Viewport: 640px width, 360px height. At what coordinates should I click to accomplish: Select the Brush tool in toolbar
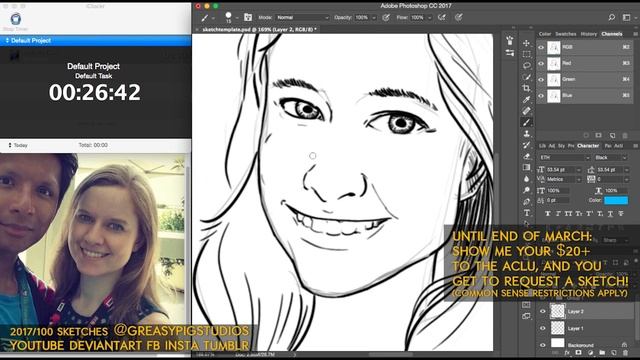(527, 122)
